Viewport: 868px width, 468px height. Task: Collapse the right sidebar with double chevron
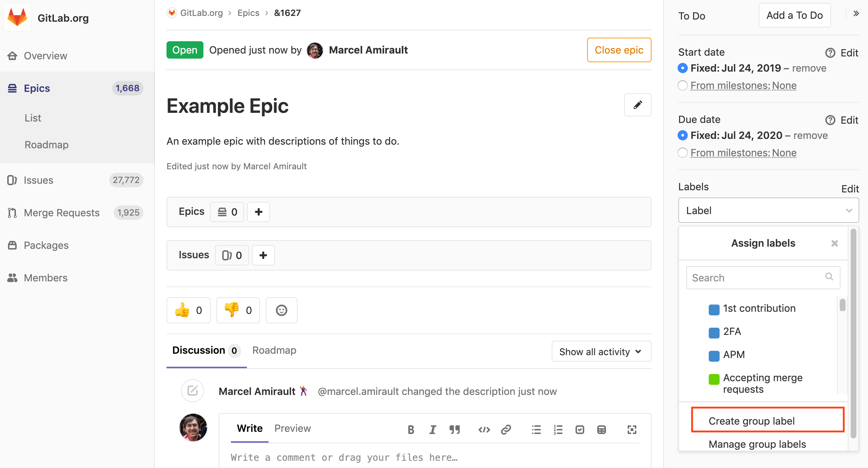(856, 14)
